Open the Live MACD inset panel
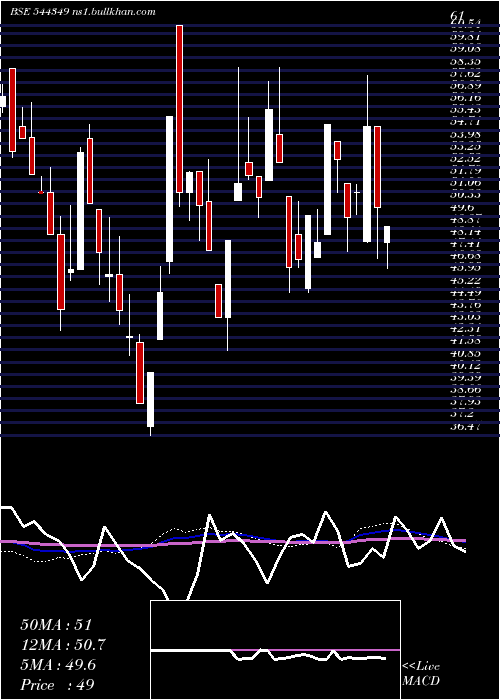Screen dimensions: 500x700 pos(275,650)
